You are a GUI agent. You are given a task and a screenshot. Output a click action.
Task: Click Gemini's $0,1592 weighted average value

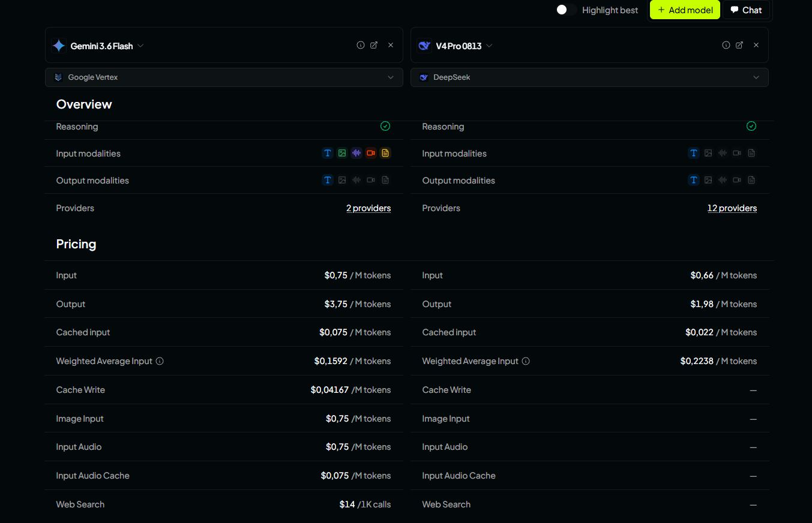(x=331, y=361)
